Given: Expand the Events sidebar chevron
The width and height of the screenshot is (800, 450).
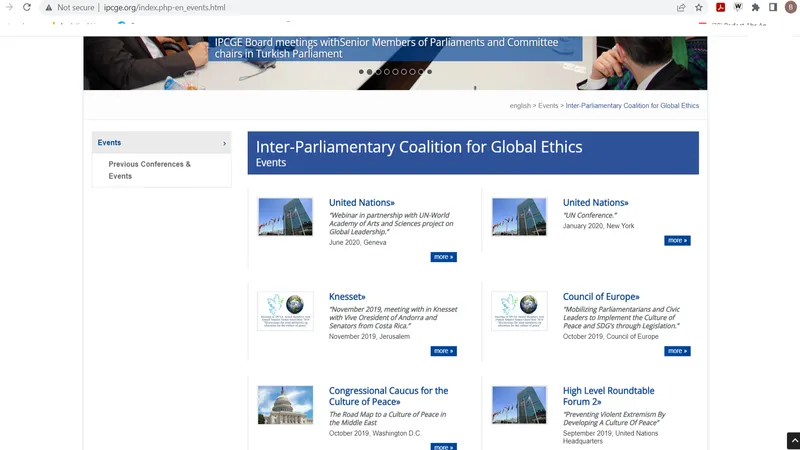Looking at the screenshot, I should click(224, 143).
